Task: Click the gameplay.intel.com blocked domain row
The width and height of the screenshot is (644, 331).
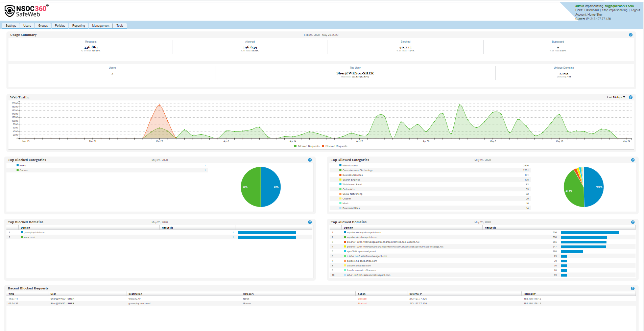Action: tap(34, 233)
